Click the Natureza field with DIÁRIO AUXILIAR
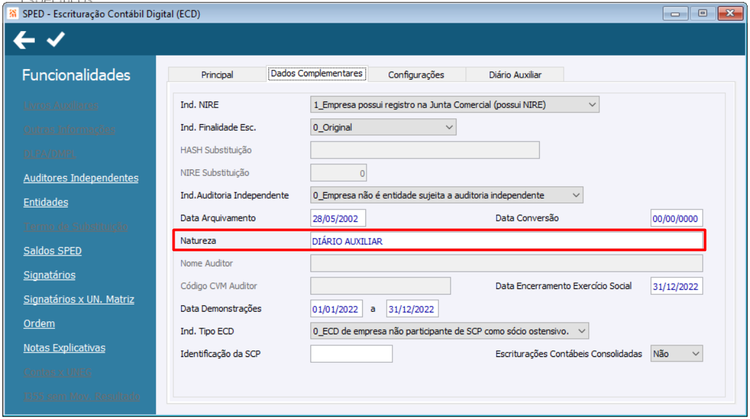The height and width of the screenshot is (419, 750). click(507, 241)
